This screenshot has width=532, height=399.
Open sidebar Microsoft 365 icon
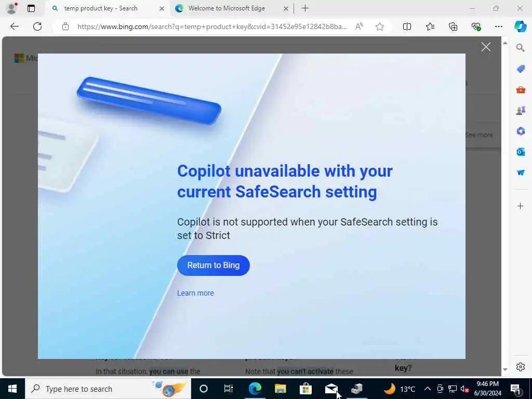tap(521, 131)
